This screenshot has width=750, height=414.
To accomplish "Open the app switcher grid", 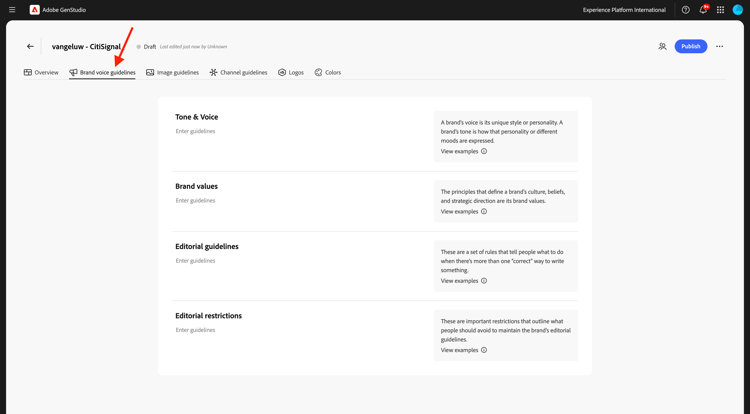I will tap(720, 10).
